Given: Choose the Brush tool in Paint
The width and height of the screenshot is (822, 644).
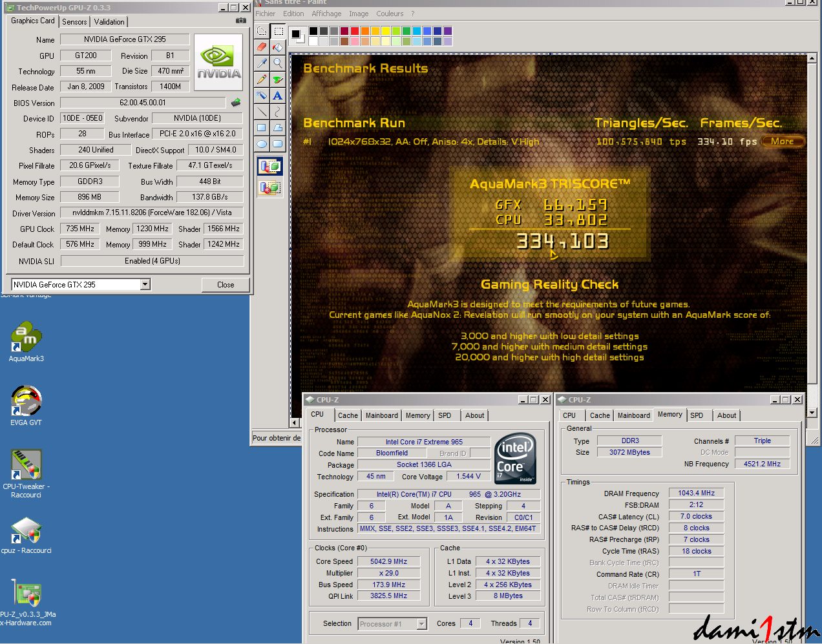Looking at the screenshot, I should pos(278,79).
